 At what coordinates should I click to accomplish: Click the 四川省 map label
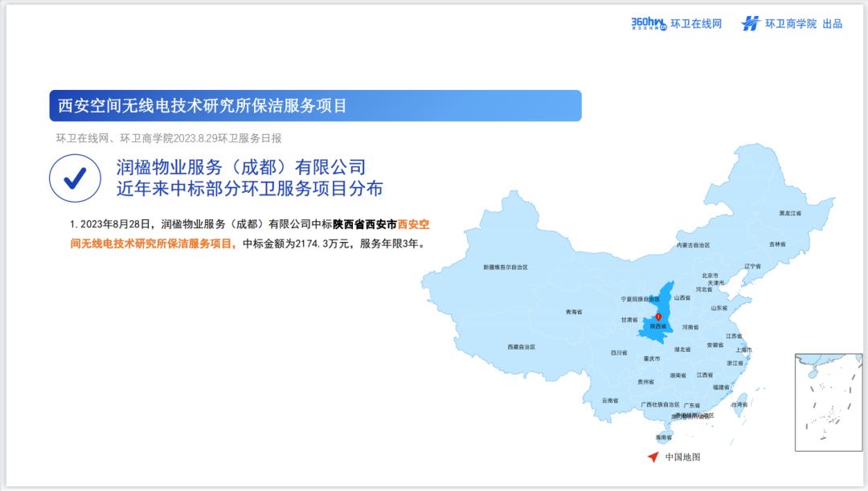pyautogui.click(x=619, y=353)
